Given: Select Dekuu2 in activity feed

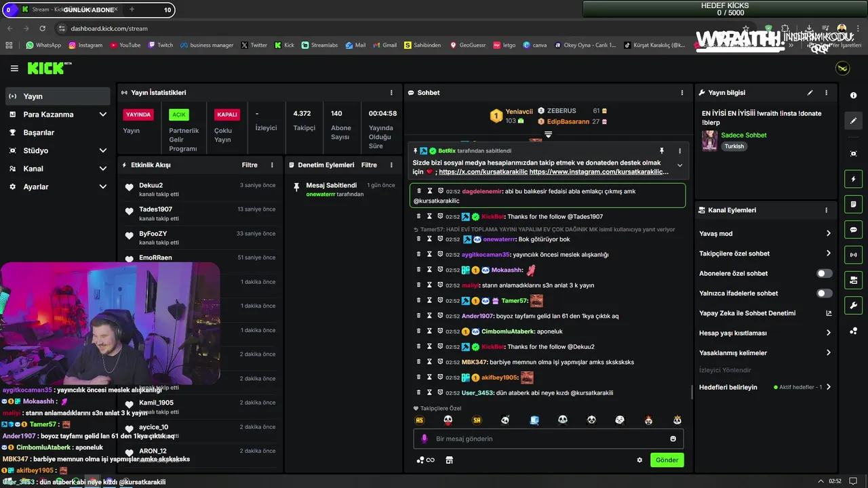Looking at the screenshot, I should (x=151, y=185).
